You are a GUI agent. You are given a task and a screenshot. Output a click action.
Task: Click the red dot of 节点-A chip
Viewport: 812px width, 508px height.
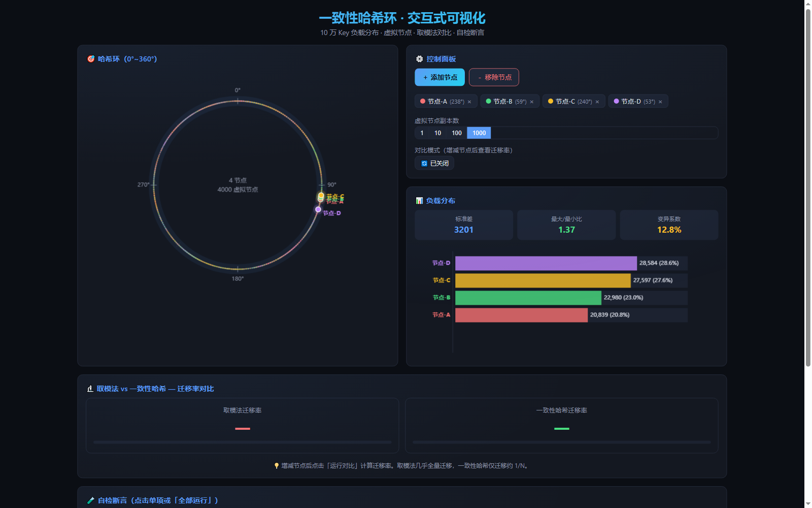pos(423,101)
